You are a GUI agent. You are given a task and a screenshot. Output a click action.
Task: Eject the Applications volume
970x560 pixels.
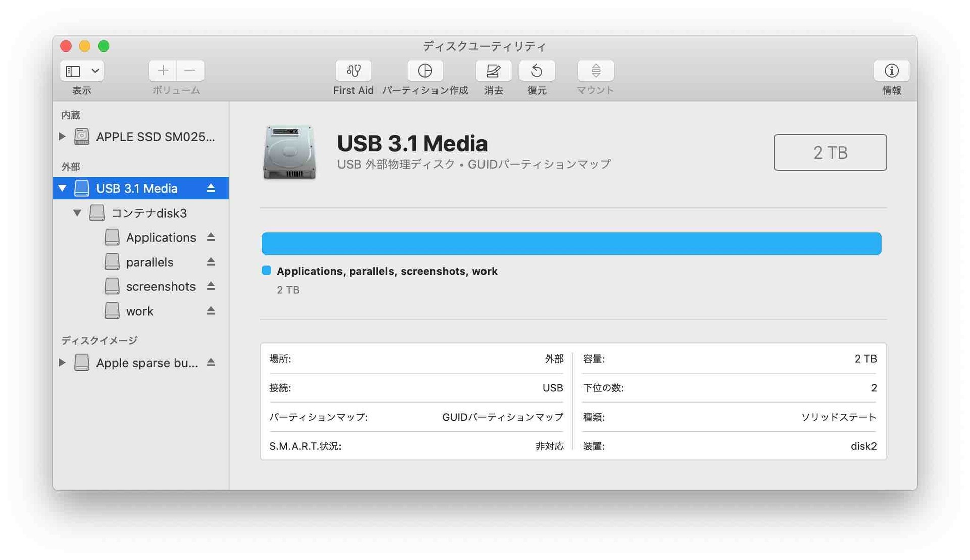pyautogui.click(x=211, y=237)
